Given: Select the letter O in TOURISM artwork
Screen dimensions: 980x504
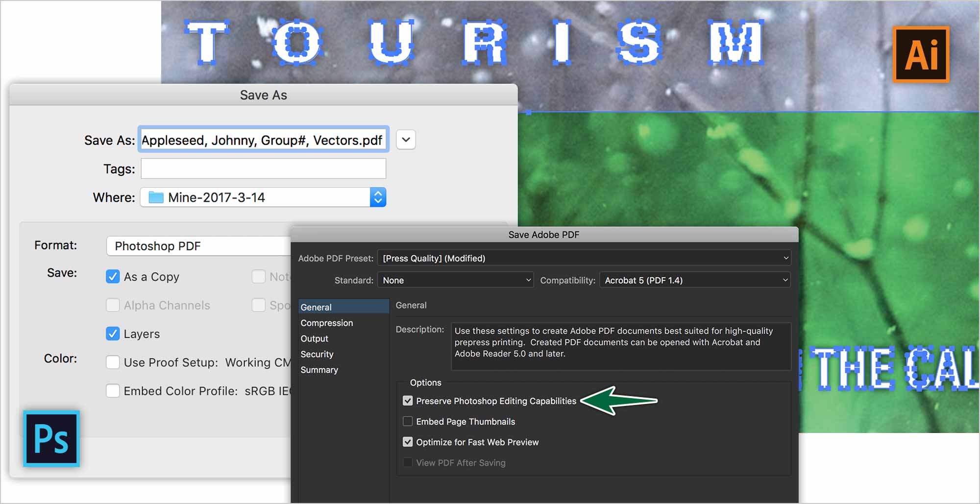Looking at the screenshot, I should pos(296,42).
